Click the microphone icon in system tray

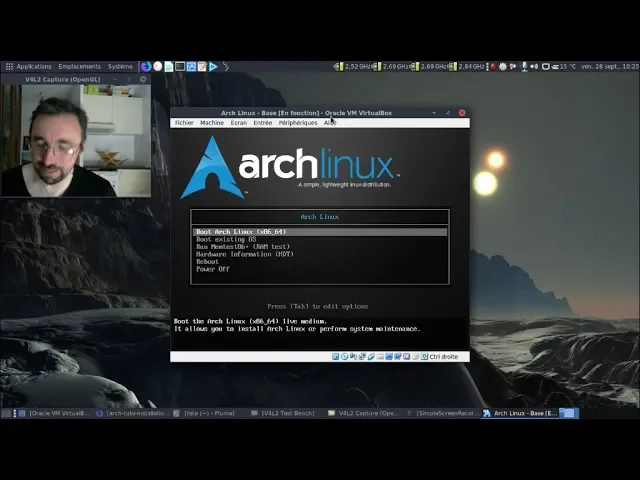(x=524, y=67)
